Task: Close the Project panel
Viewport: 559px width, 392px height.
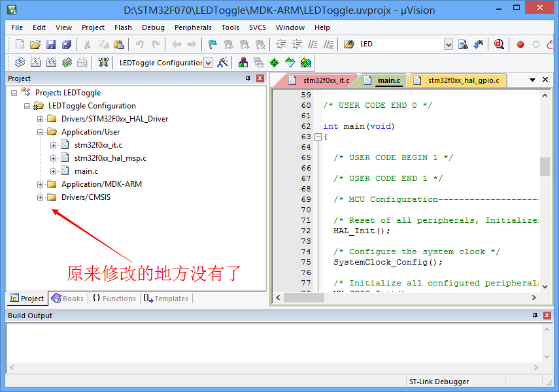Action: click(x=260, y=78)
